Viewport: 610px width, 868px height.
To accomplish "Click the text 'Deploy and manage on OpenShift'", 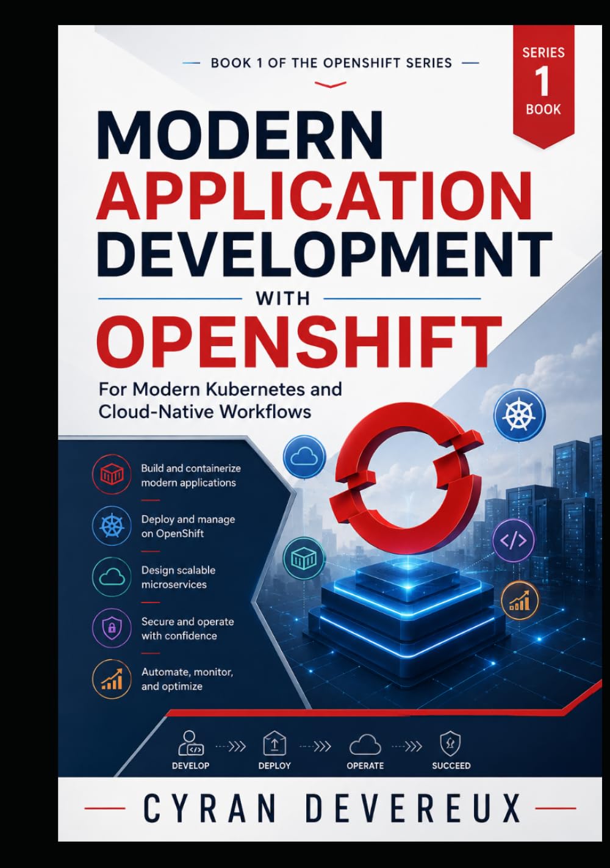I will pyautogui.click(x=188, y=526).
